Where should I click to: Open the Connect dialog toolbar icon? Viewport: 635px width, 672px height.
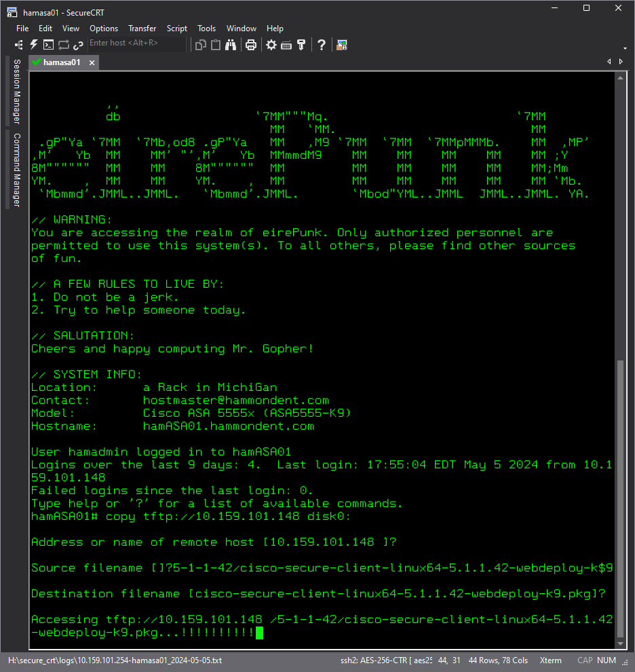[18, 44]
